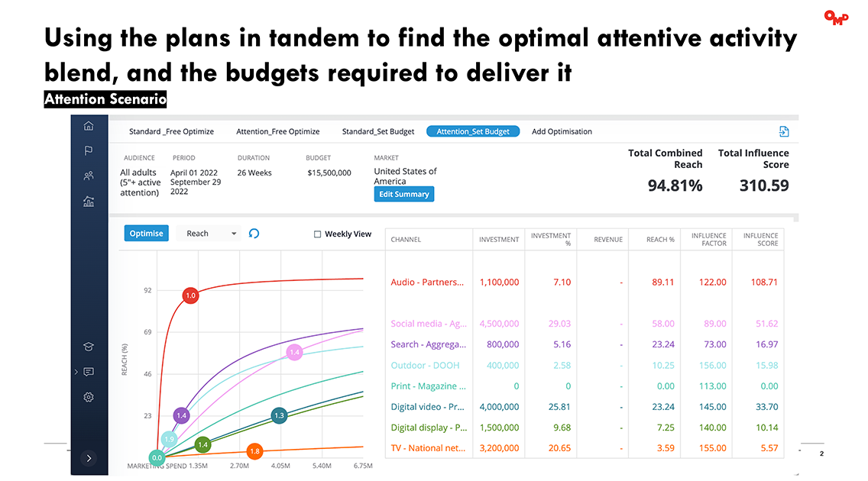Screen dimensions: 868x481
Task: Select the 1.8 marker on the orange curve
Action: 254,451
